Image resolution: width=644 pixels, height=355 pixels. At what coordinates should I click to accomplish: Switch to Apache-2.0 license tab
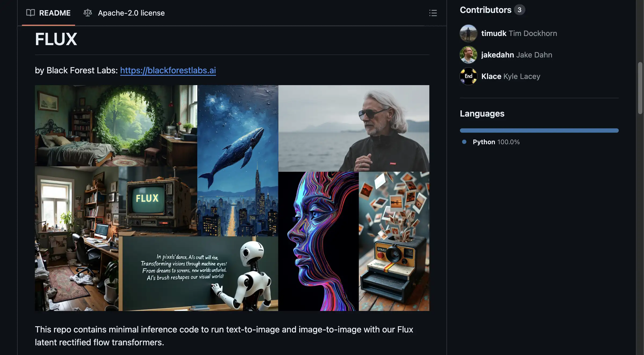[x=131, y=13]
